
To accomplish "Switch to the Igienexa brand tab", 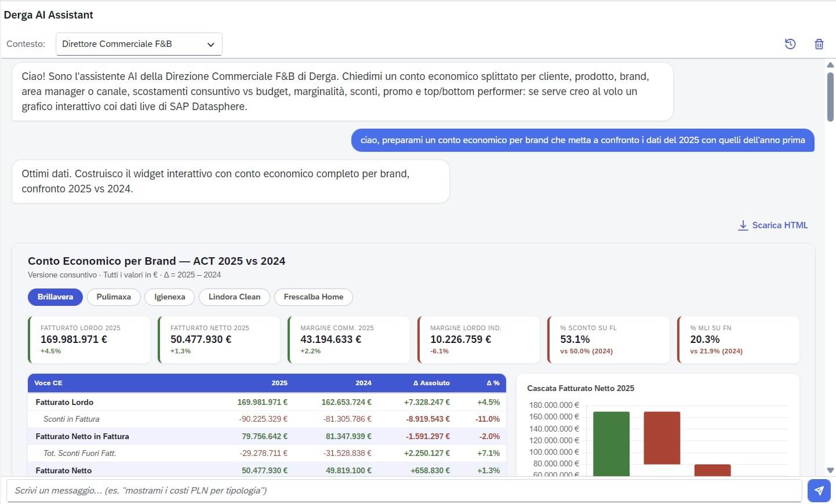I will tap(170, 297).
